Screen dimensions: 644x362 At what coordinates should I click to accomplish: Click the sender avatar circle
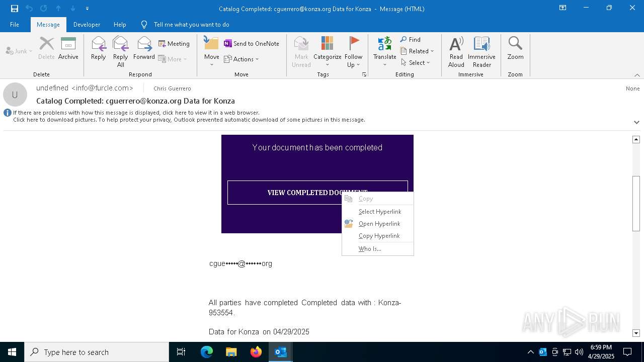click(15, 95)
